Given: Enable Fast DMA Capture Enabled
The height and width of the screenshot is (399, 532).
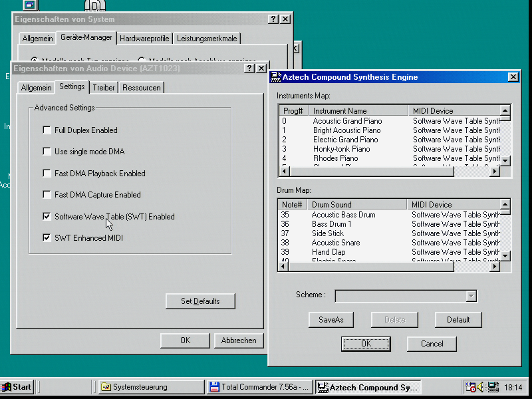Looking at the screenshot, I should (47, 194).
